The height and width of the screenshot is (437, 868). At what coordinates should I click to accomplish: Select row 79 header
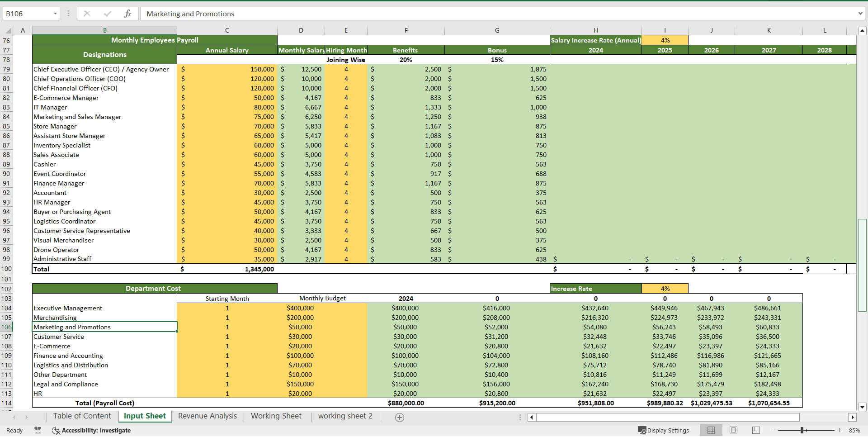tap(6, 69)
